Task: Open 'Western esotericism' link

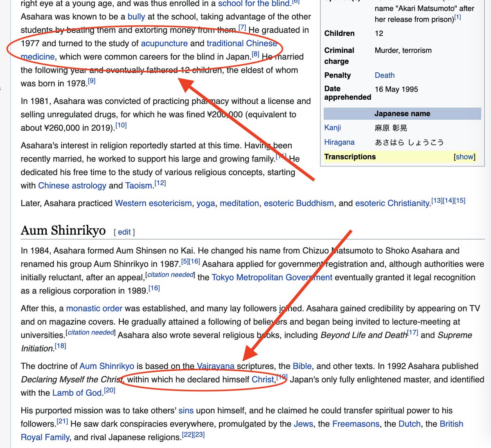Action: (x=153, y=203)
